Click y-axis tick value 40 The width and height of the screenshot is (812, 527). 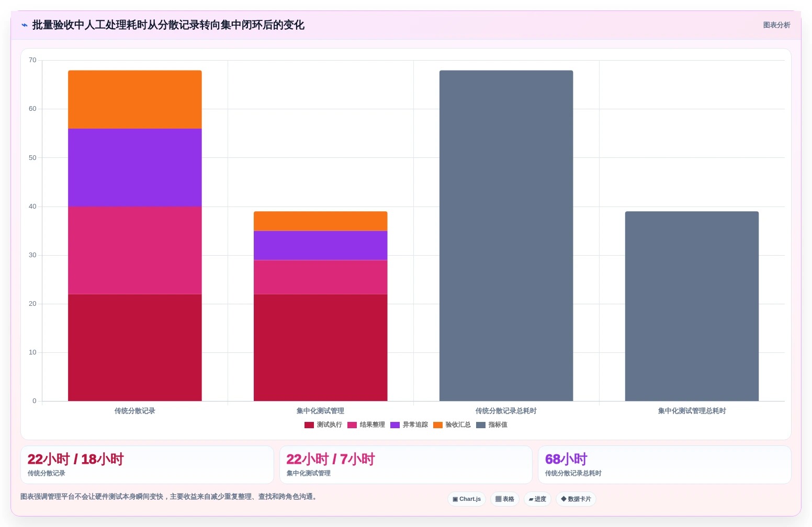click(33, 207)
